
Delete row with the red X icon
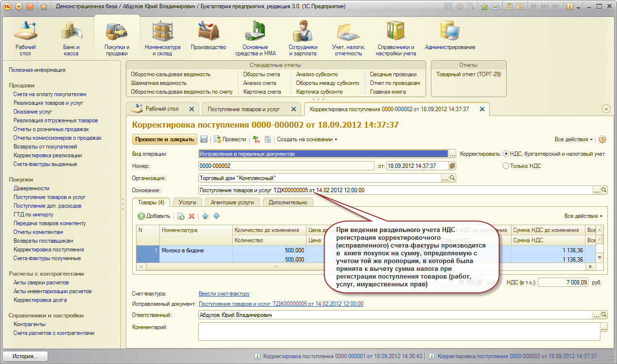click(x=191, y=216)
